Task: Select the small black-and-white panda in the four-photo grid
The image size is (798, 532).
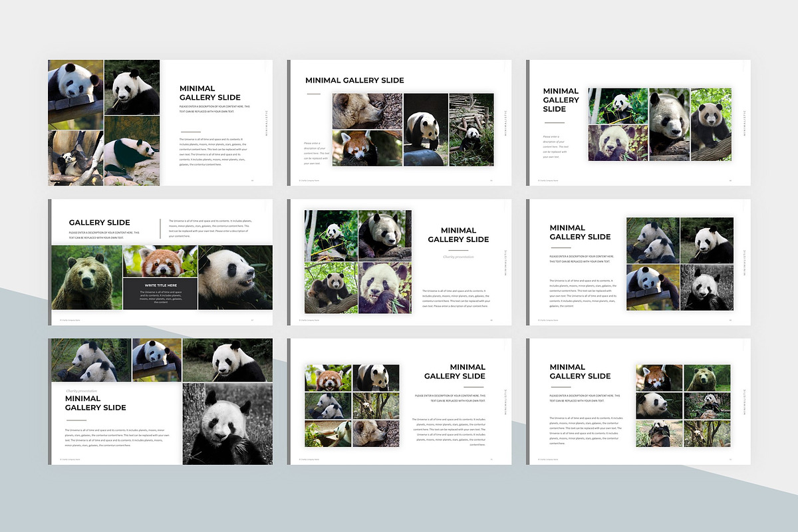Action: tap(707, 288)
